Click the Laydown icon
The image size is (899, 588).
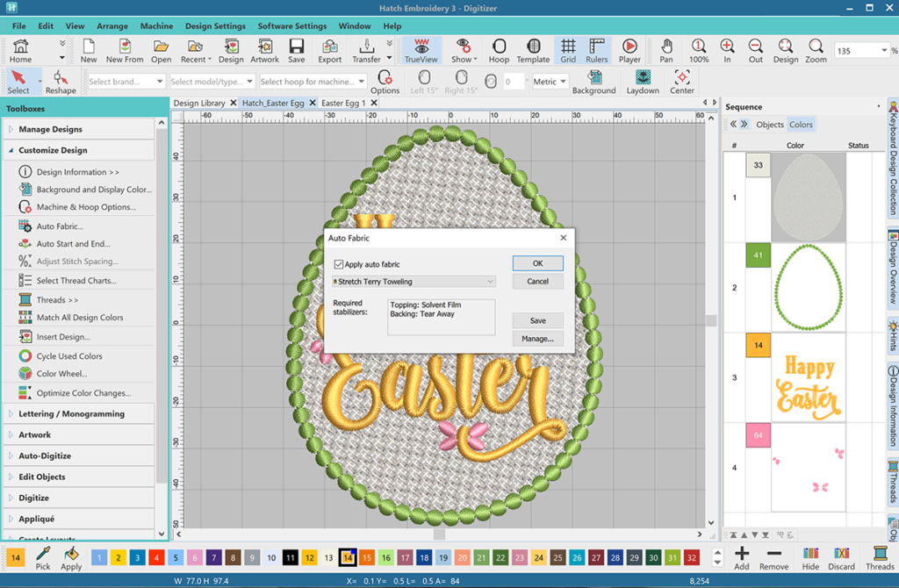(x=643, y=82)
